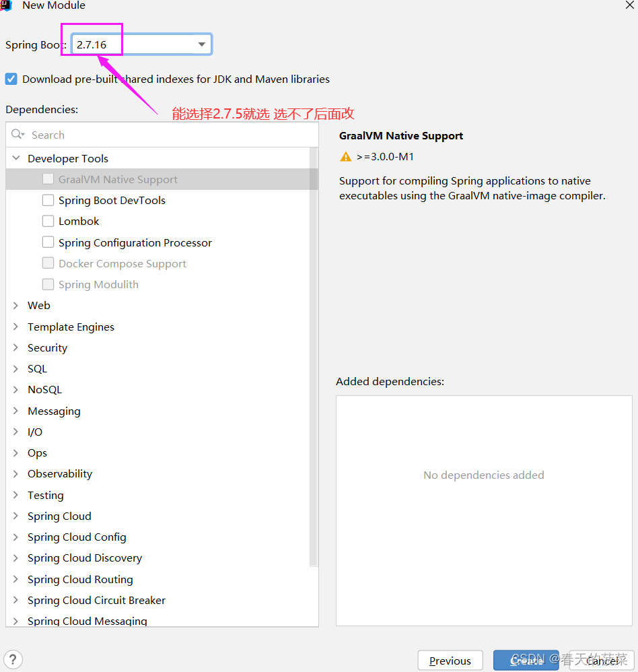Check Docker Compose Support checkbox

tap(48, 263)
